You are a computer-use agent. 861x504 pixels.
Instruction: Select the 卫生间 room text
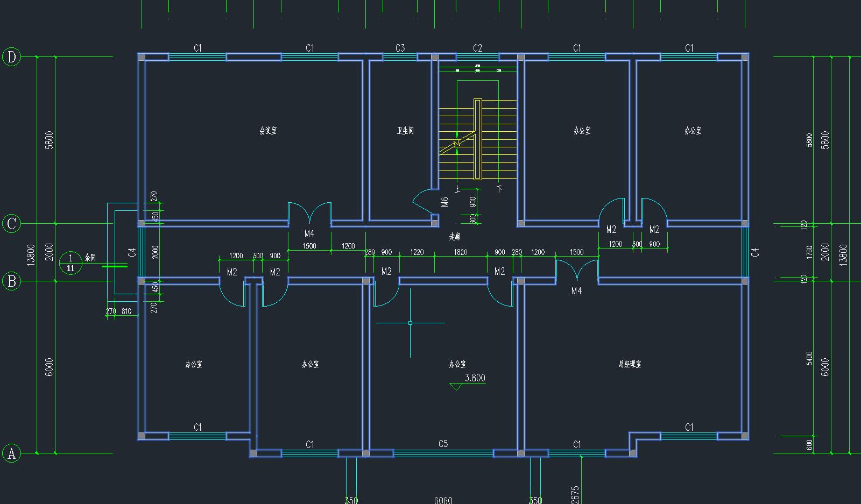[x=405, y=131]
